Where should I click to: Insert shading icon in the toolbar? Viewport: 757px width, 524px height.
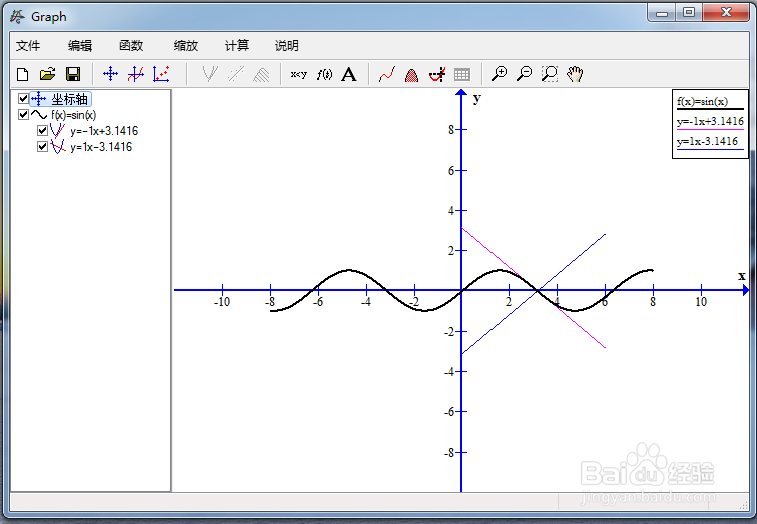point(261,74)
